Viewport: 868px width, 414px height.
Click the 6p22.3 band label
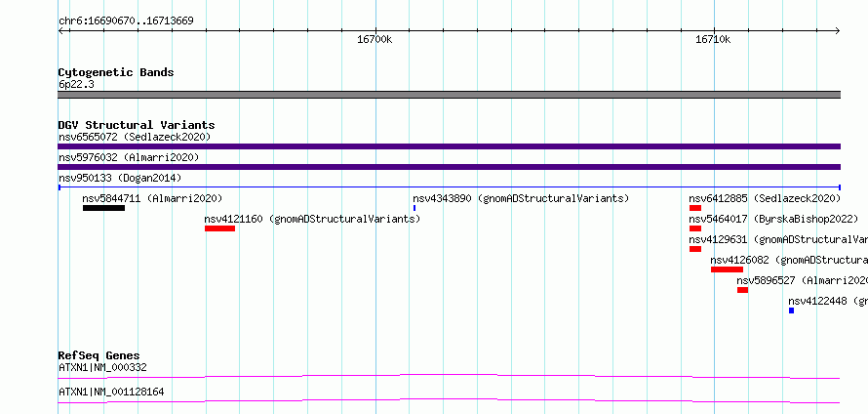pos(76,85)
